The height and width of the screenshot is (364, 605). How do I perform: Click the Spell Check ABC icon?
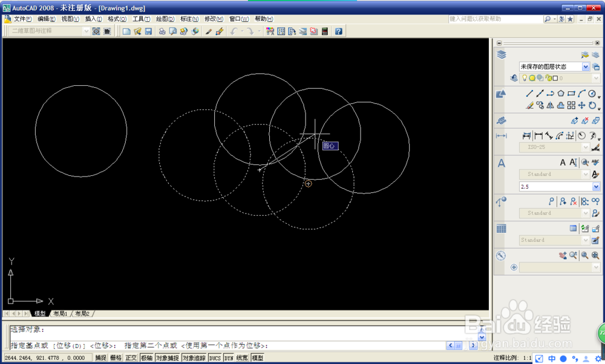click(595, 163)
